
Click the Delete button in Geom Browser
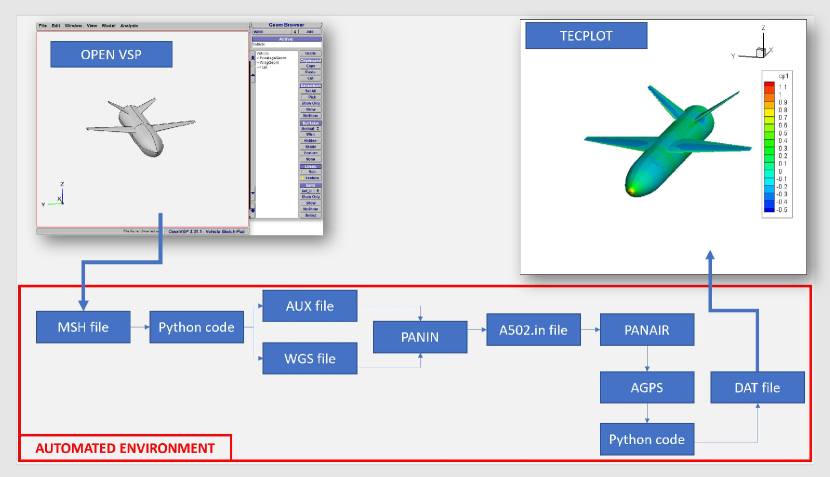[x=310, y=53]
